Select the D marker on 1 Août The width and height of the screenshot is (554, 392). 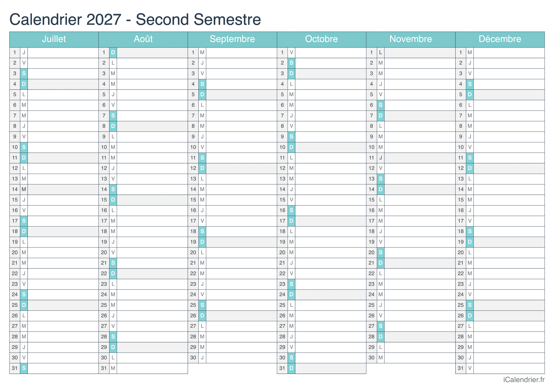click(x=113, y=53)
